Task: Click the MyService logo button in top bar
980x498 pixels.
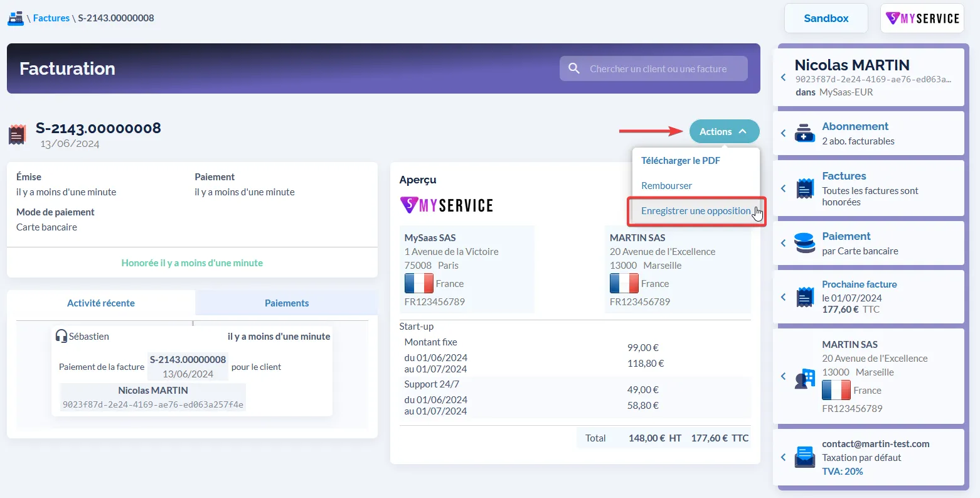Action: 922,18
